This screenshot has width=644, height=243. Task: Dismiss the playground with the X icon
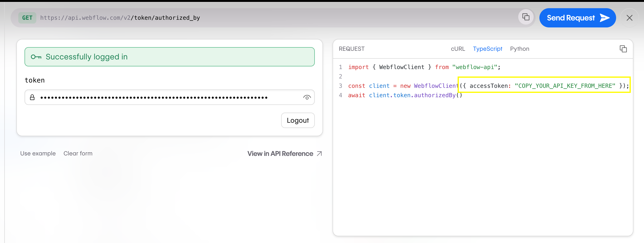[630, 18]
